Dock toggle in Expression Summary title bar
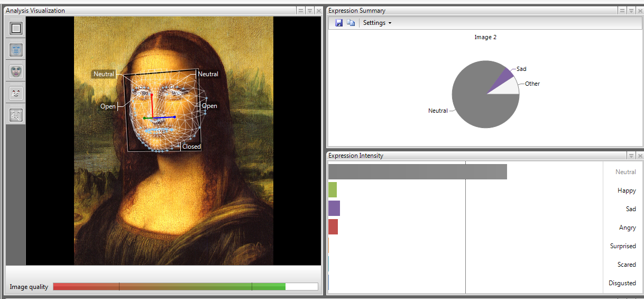The width and height of the screenshot is (644, 299). point(622,11)
